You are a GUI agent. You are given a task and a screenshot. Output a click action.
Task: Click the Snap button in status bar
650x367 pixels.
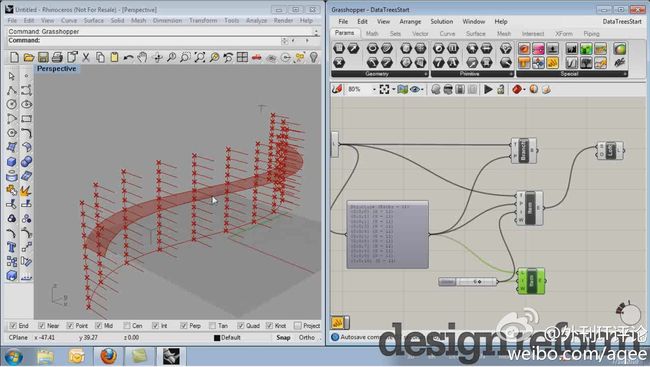click(283, 338)
